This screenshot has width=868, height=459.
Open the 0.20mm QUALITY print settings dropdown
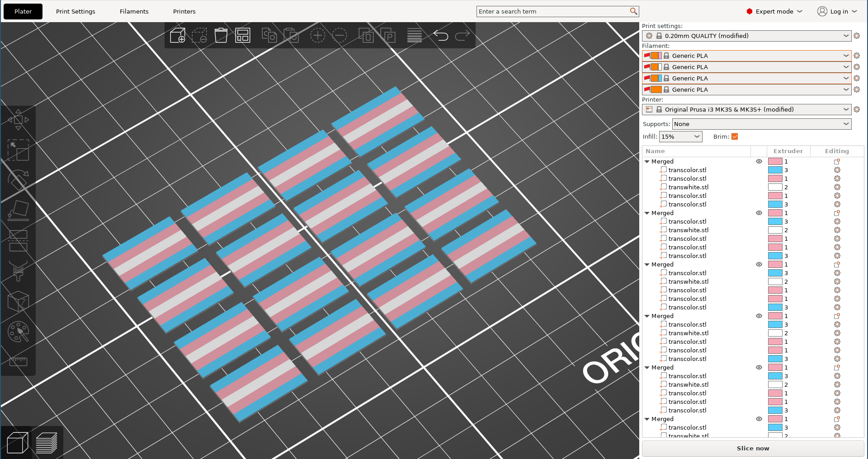[747, 36]
